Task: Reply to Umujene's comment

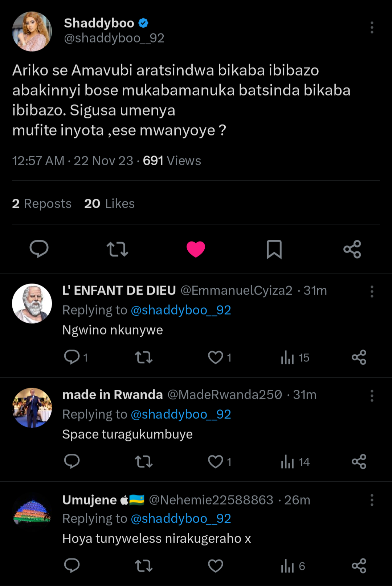Action: pos(72,566)
